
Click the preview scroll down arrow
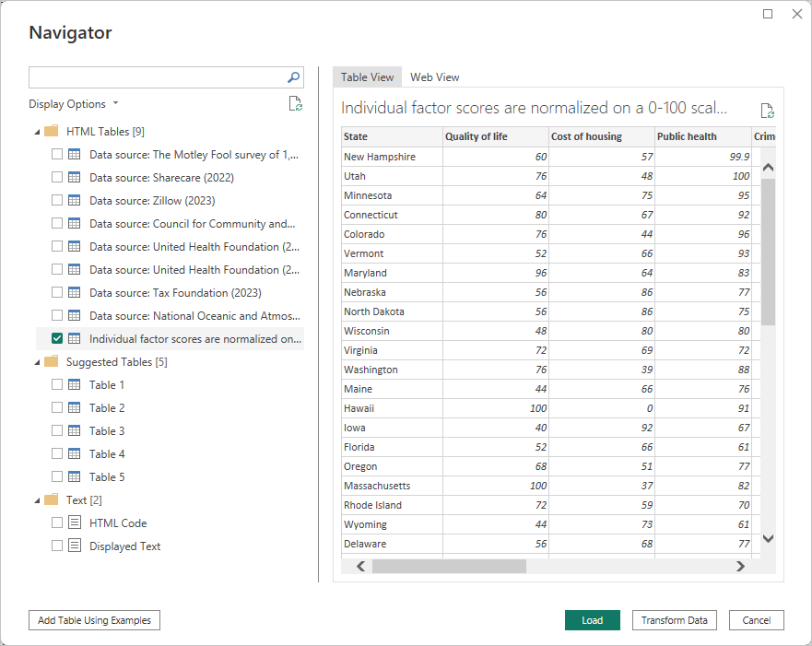point(769,538)
